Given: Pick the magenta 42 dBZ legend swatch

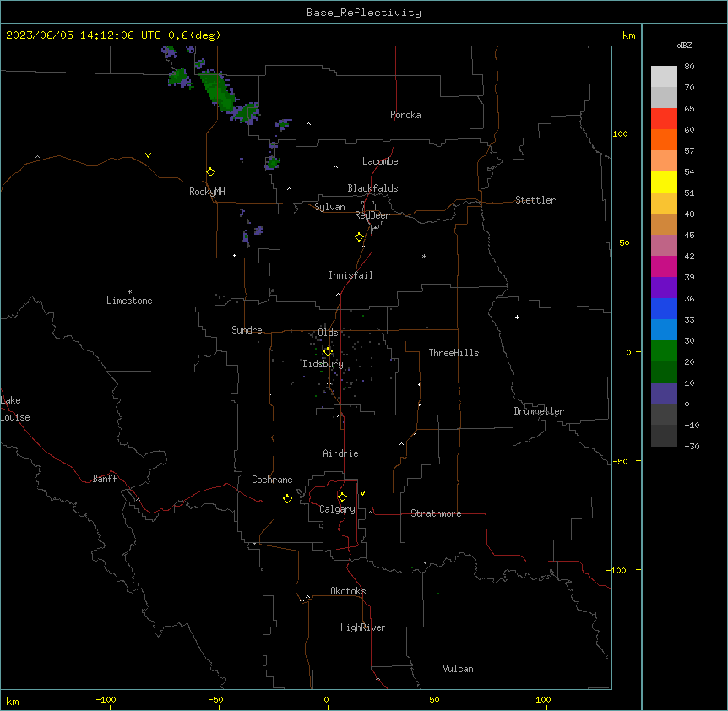Looking at the screenshot, I should (x=664, y=266).
